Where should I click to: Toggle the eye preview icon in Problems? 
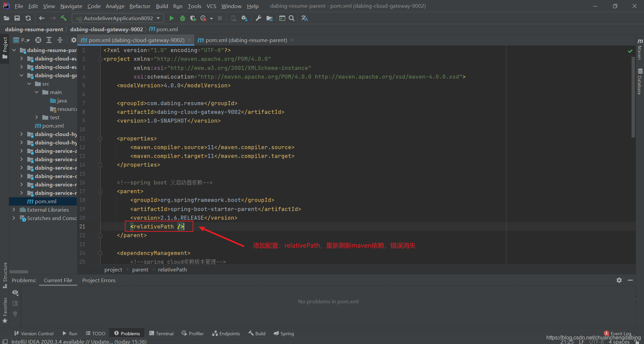pyautogui.click(x=15, y=293)
